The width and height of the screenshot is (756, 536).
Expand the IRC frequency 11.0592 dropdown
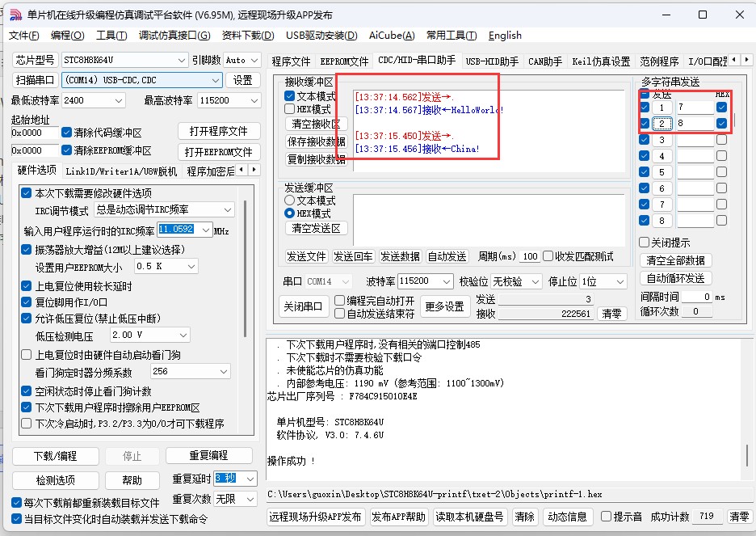206,230
